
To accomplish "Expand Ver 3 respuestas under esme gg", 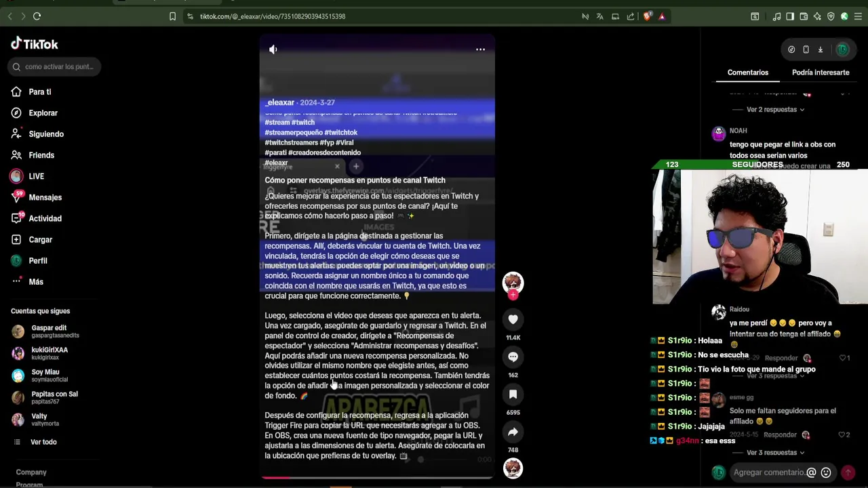I will (x=775, y=453).
